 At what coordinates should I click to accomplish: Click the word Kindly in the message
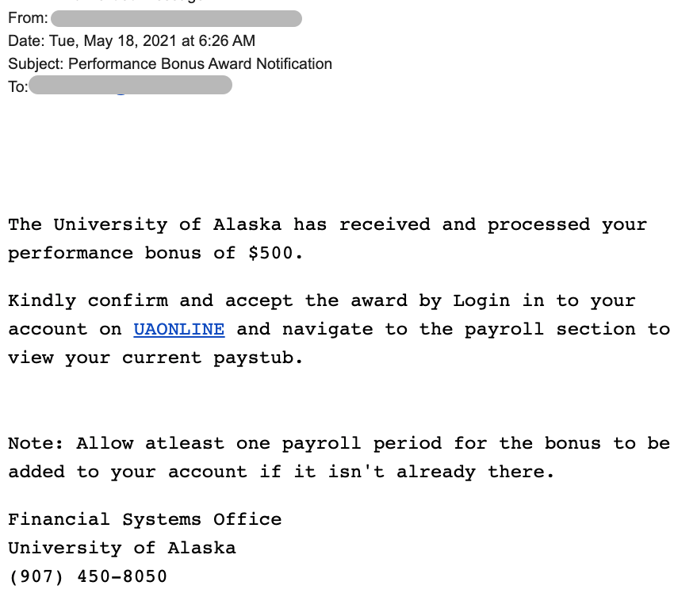tap(42, 301)
